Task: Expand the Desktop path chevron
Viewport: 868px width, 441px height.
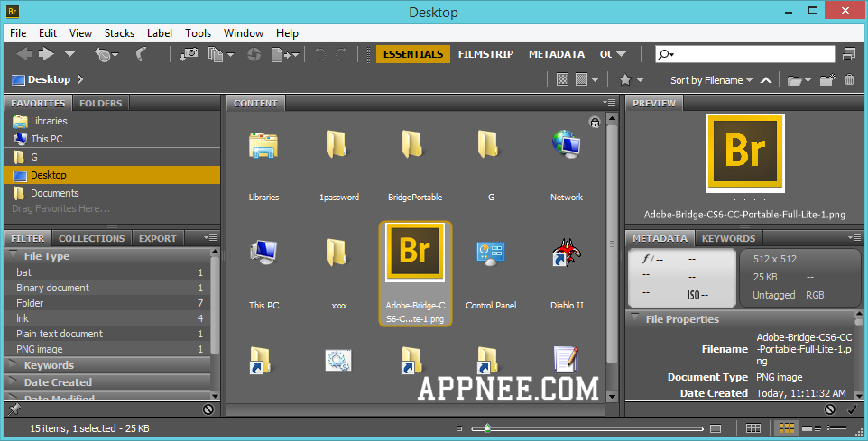Action: click(81, 79)
